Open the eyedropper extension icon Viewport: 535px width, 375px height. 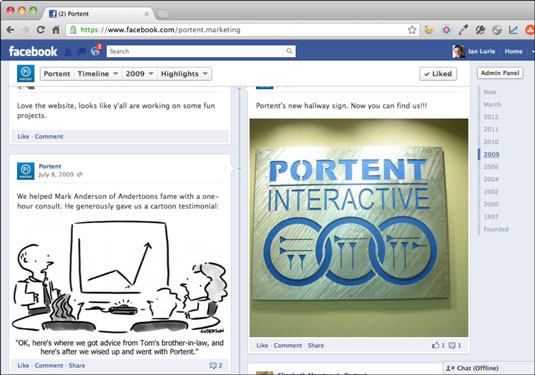pyautogui.click(x=463, y=30)
